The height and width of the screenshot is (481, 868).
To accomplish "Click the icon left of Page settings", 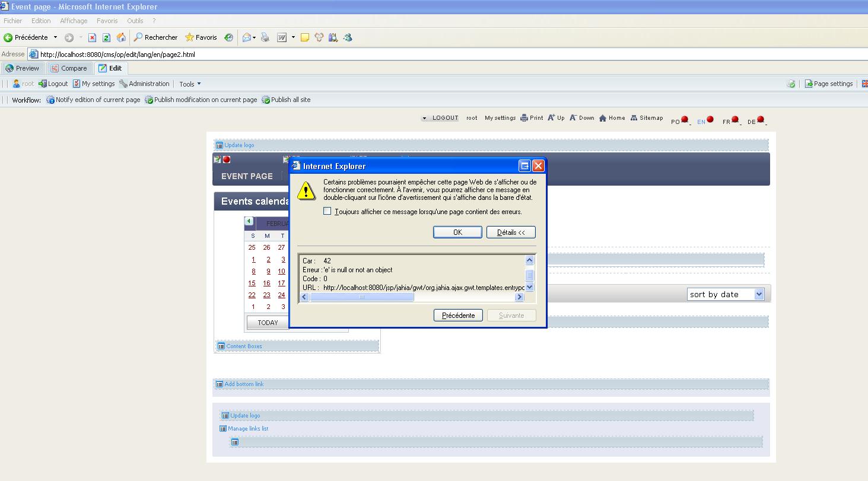I will point(791,84).
